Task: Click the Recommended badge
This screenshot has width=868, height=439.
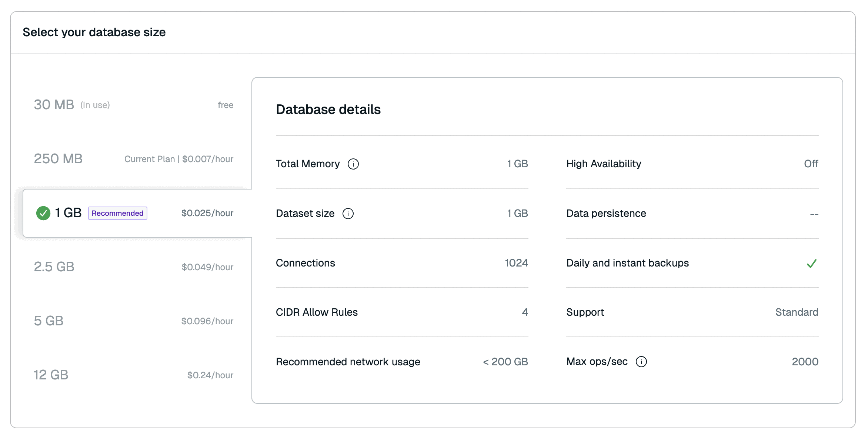Action: coord(117,213)
